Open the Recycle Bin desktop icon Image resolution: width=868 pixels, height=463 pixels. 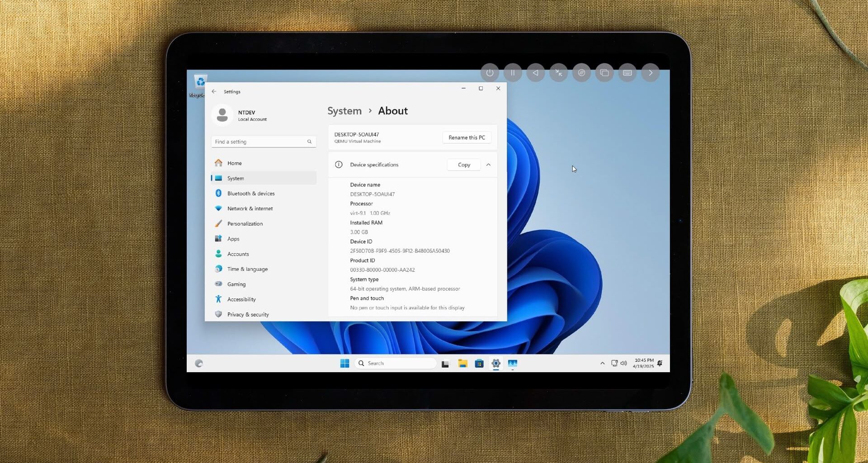click(x=199, y=85)
